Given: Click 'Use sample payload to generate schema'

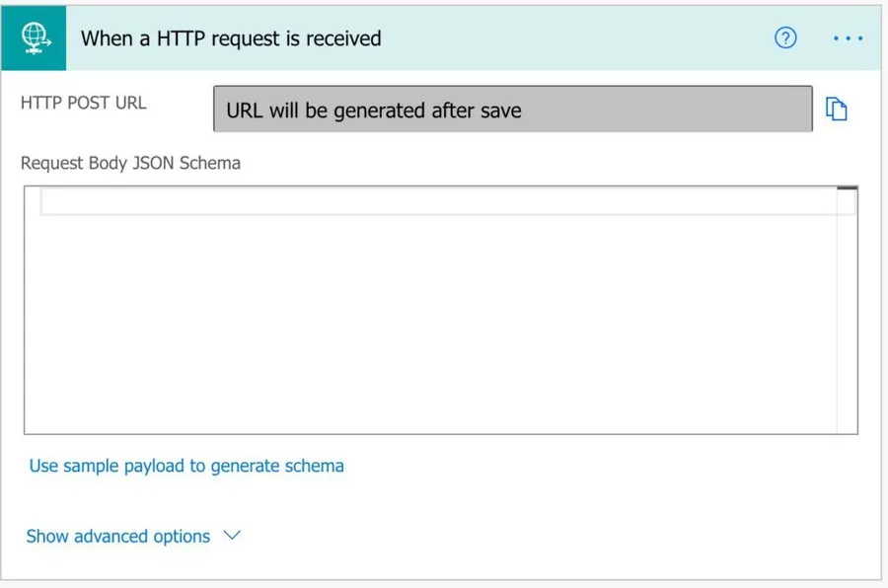Looking at the screenshot, I should pyautogui.click(x=186, y=466).
